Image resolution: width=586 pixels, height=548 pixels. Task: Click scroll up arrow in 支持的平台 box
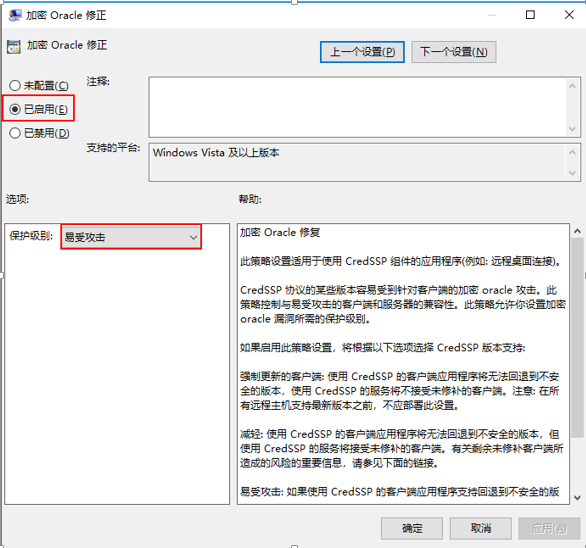tap(572, 152)
